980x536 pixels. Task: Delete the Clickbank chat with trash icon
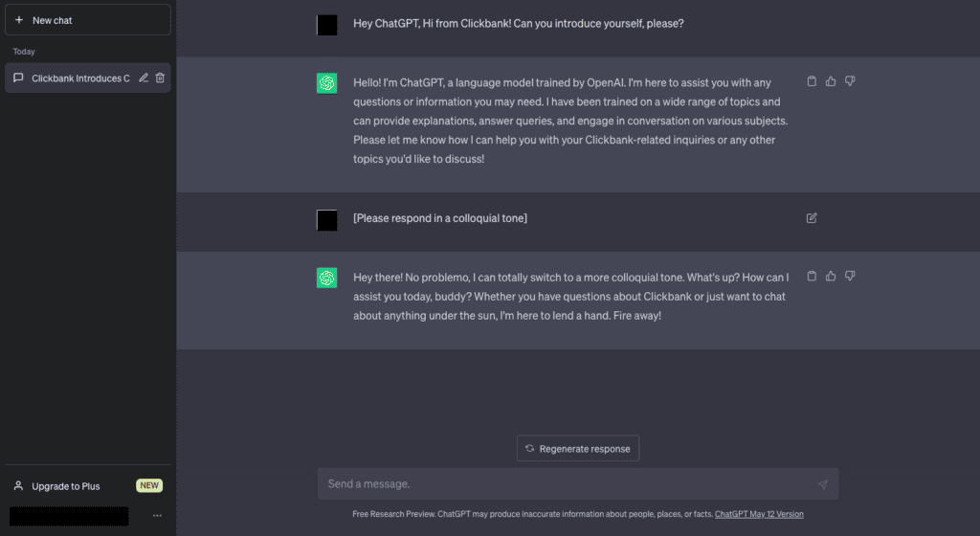(160, 78)
